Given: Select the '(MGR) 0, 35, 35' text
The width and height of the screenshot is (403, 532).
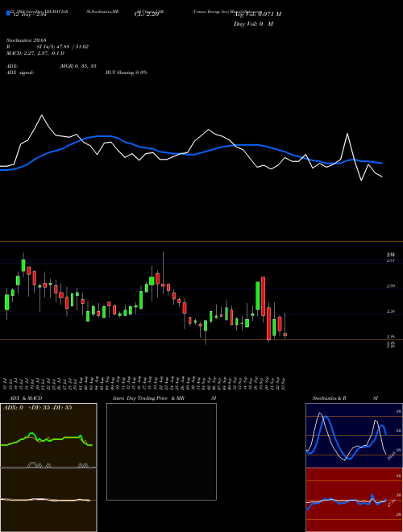Looking at the screenshot, I should click(x=77, y=66).
